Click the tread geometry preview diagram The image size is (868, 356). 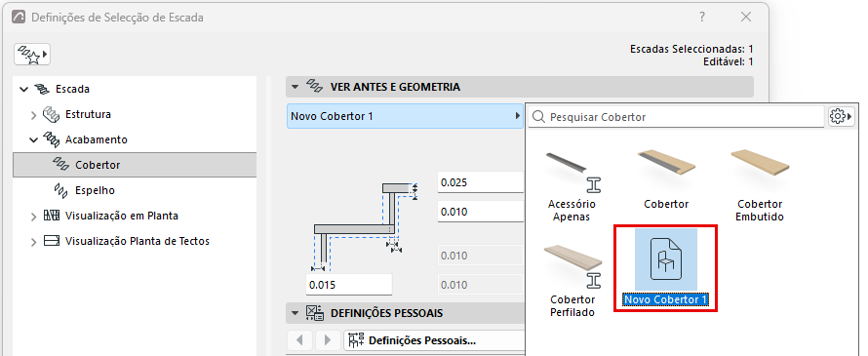pyautogui.click(x=364, y=227)
